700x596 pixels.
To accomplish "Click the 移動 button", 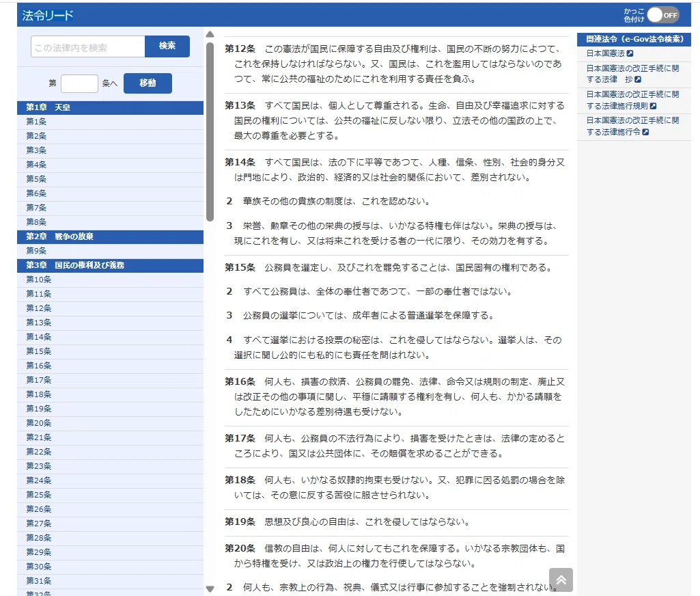I will click(148, 83).
